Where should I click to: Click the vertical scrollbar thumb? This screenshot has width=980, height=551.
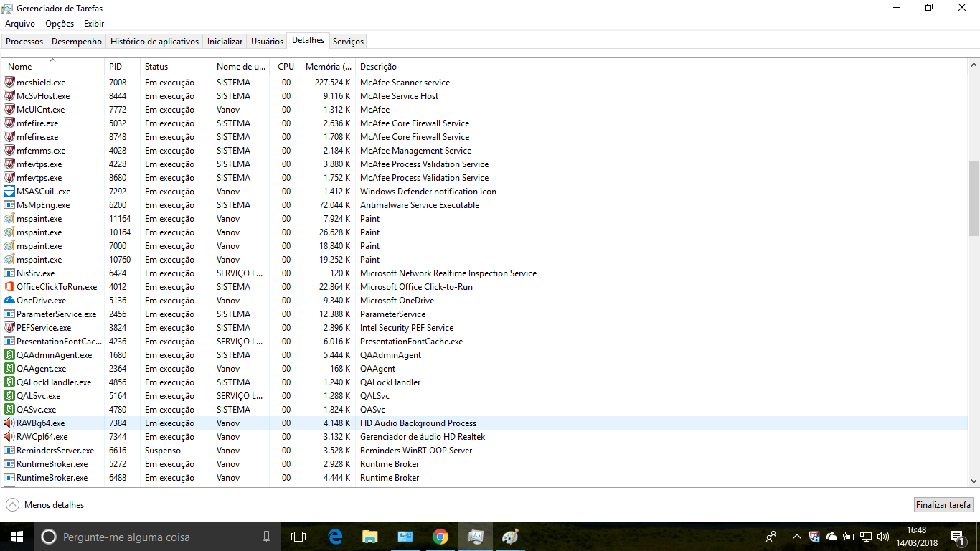[x=974, y=198]
